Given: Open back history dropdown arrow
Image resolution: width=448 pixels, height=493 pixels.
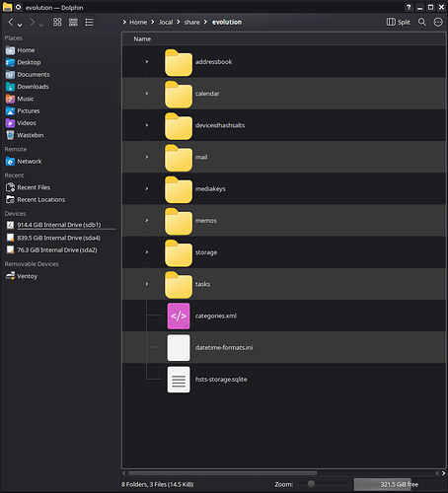Looking at the screenshot, I should pos(20,25).
